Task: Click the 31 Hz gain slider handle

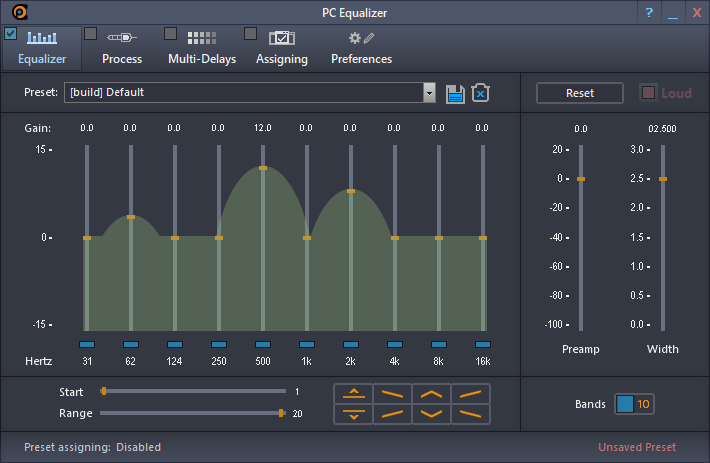Action: tap(87, 238)
